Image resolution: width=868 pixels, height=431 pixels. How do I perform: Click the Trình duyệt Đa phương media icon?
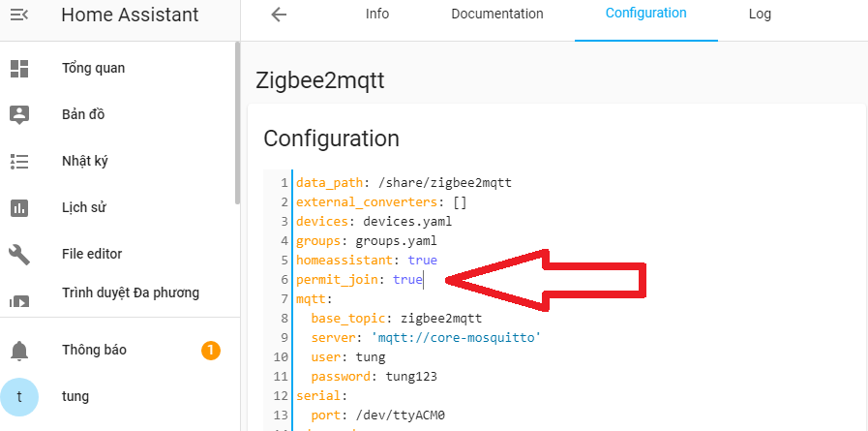19,301
